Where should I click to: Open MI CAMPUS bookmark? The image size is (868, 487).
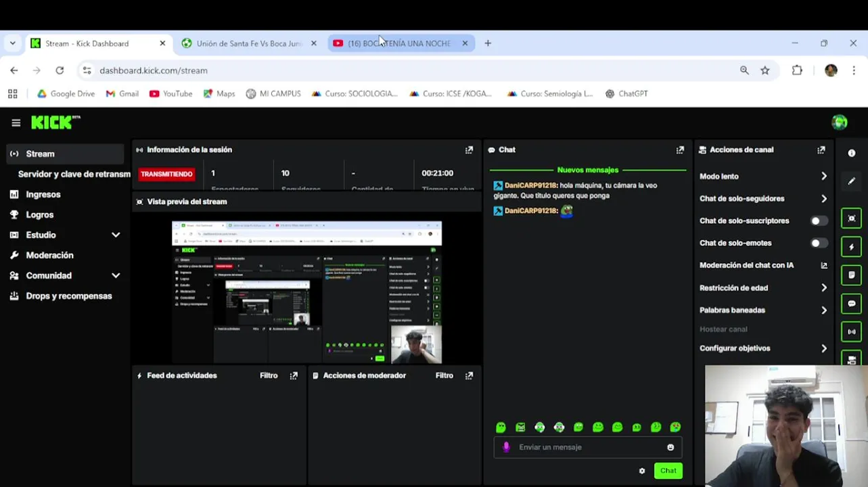pos(273,94)
